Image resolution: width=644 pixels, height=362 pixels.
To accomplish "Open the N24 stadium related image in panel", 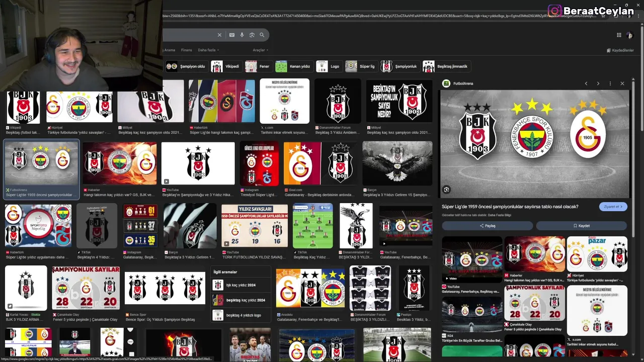I will pyautogui.click(x=472, y=314).
